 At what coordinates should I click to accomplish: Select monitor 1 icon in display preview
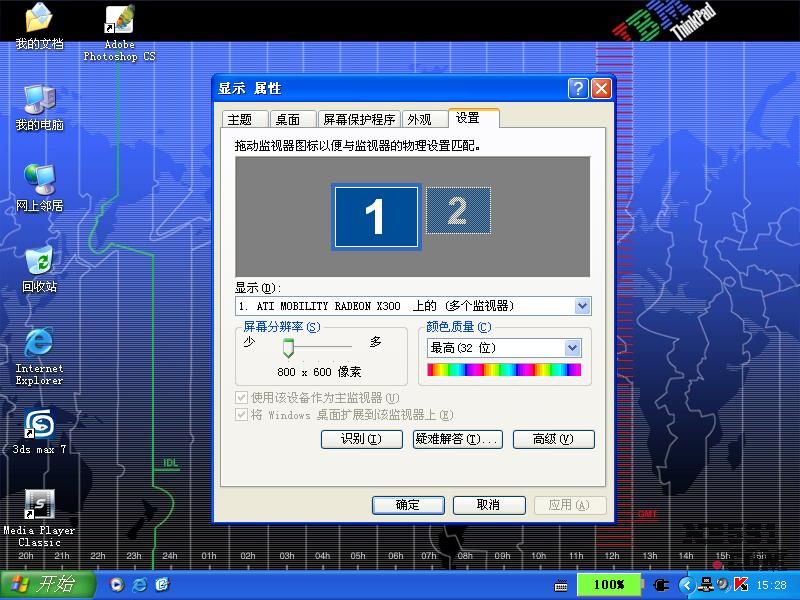coord(375,217)
